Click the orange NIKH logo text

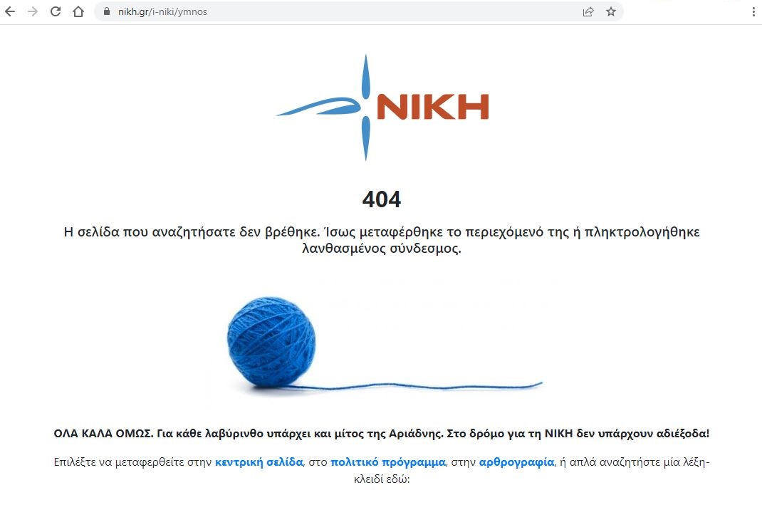[432, 107]
